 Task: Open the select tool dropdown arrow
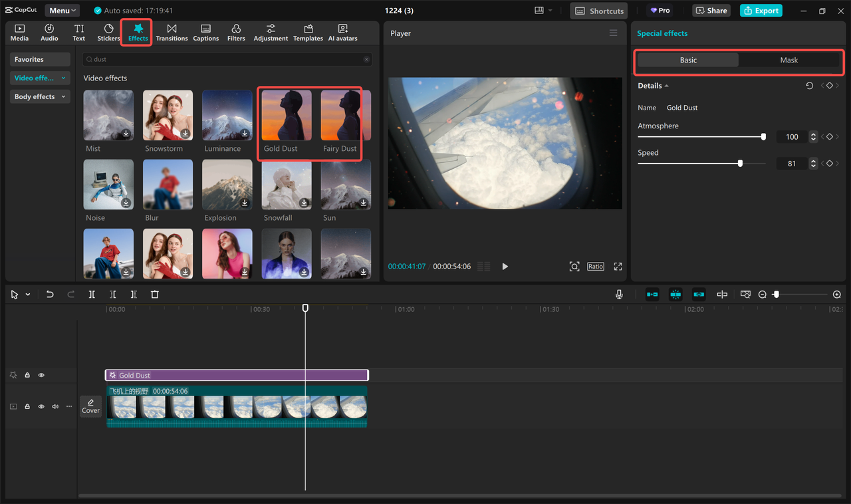26,294
